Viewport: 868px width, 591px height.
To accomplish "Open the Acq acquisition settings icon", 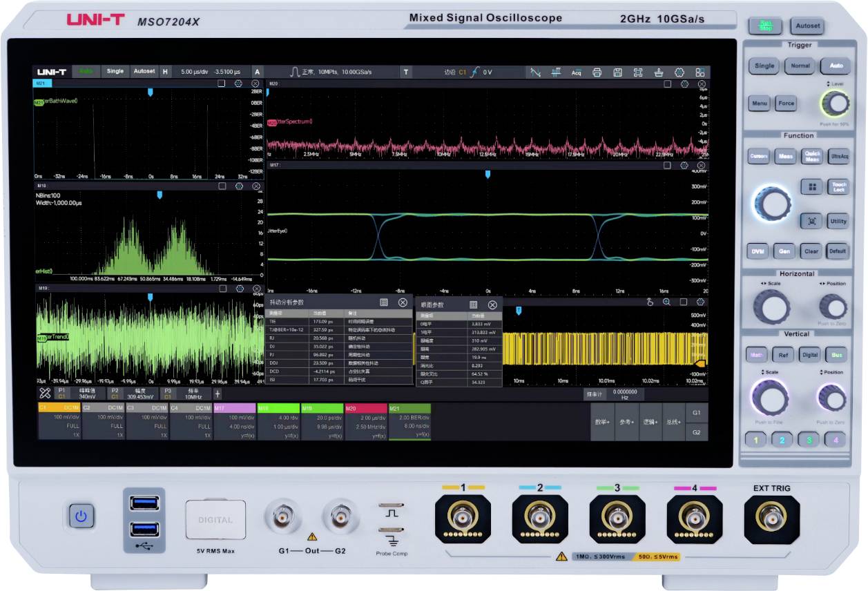I will pyautogui.click(x=578, y=72).
